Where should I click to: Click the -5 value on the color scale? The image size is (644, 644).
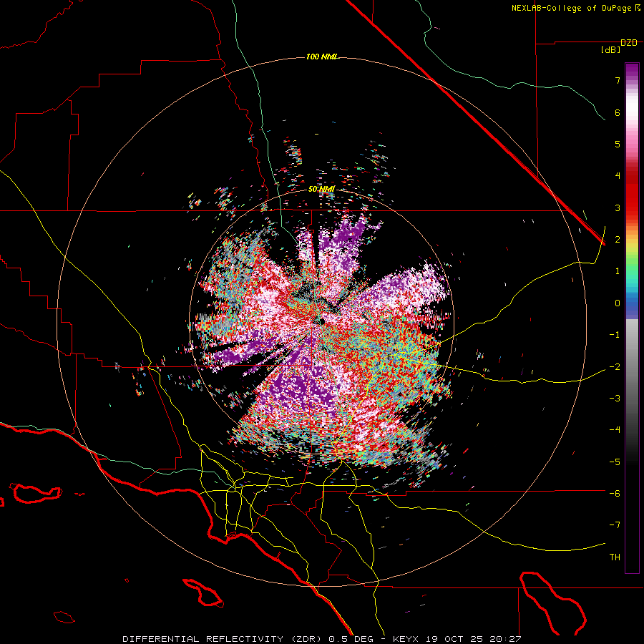[x=615, y=462]
